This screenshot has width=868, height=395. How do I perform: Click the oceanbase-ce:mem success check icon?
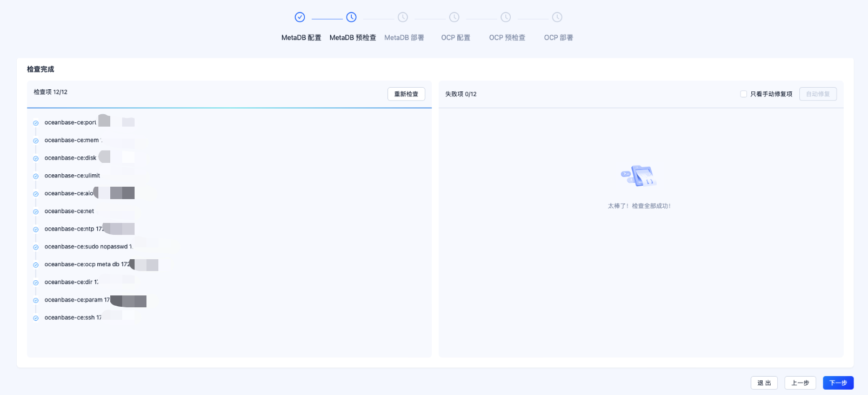[x=36, y=141]
